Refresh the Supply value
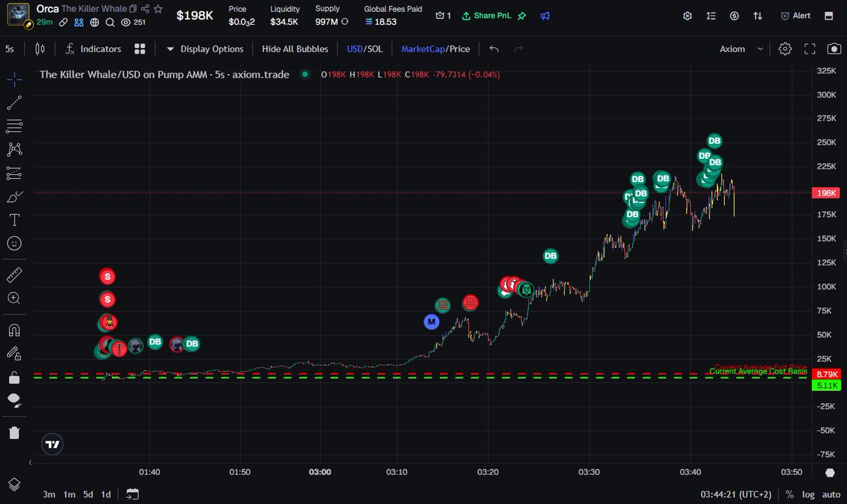Screen dimensions: 847x504 [x=344, y=22]
